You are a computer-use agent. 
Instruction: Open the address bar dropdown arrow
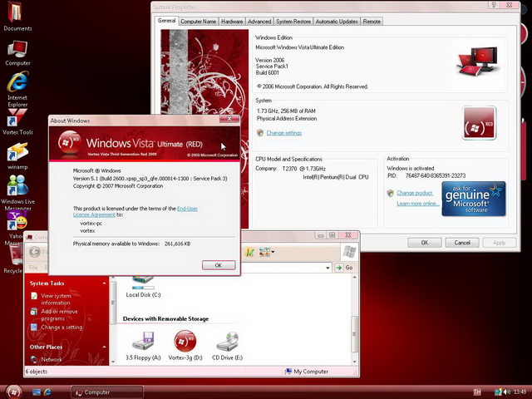[328, 268]
